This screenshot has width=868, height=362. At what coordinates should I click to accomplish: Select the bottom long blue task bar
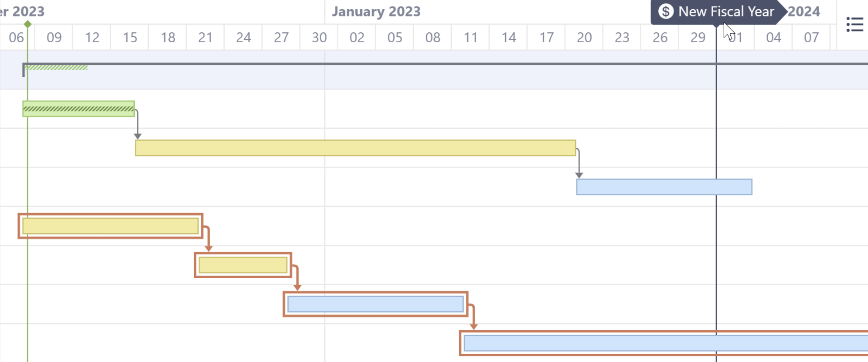[x=610, y=344]
